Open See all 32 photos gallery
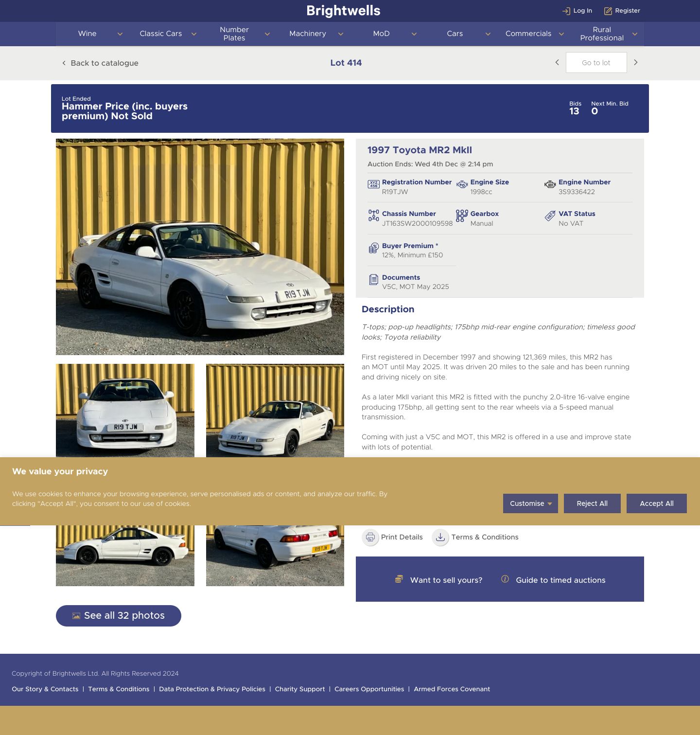The image size is (700, 735). click(x=119, y=616)
